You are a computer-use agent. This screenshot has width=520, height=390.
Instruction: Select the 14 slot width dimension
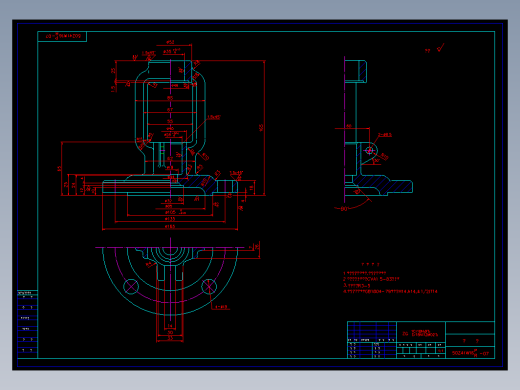coord(170,326)
